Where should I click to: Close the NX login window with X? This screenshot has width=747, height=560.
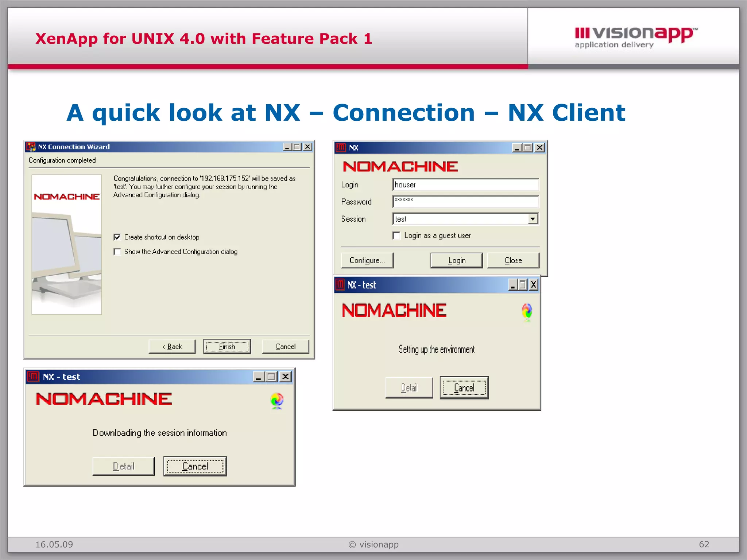[x=540, y=148]
